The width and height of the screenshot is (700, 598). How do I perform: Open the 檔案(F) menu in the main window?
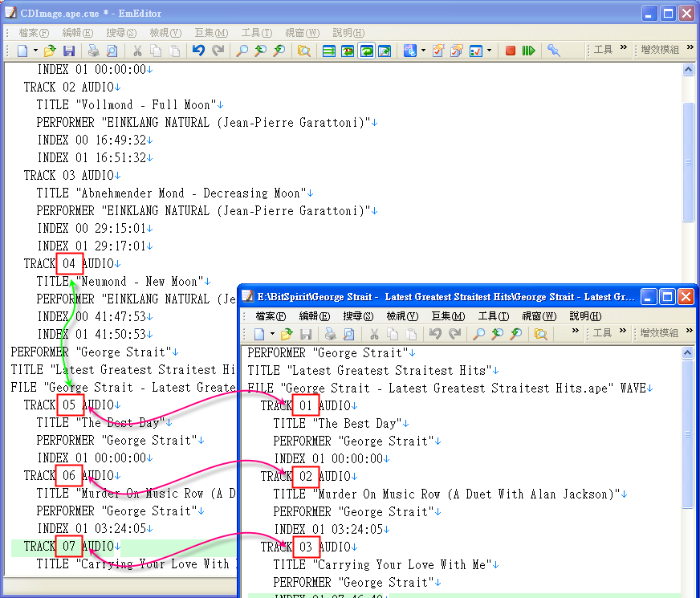(33, 33)
